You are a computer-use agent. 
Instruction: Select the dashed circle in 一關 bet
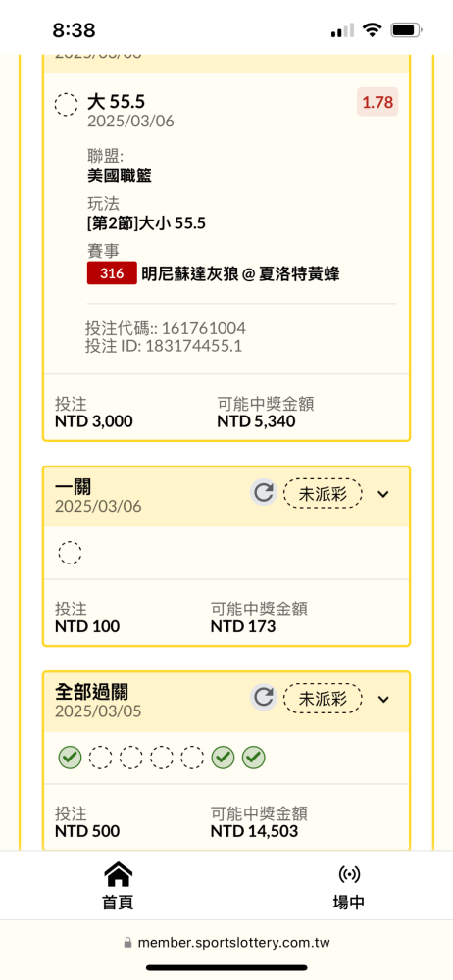tap(70, 553)
